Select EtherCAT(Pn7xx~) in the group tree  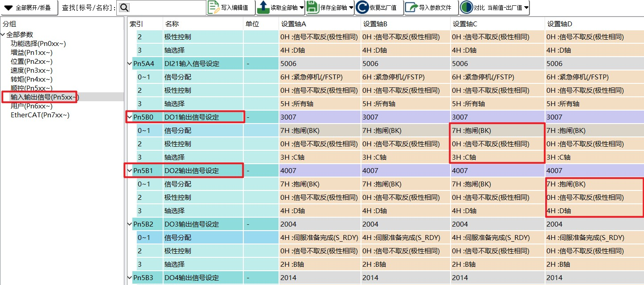(40, 115)
